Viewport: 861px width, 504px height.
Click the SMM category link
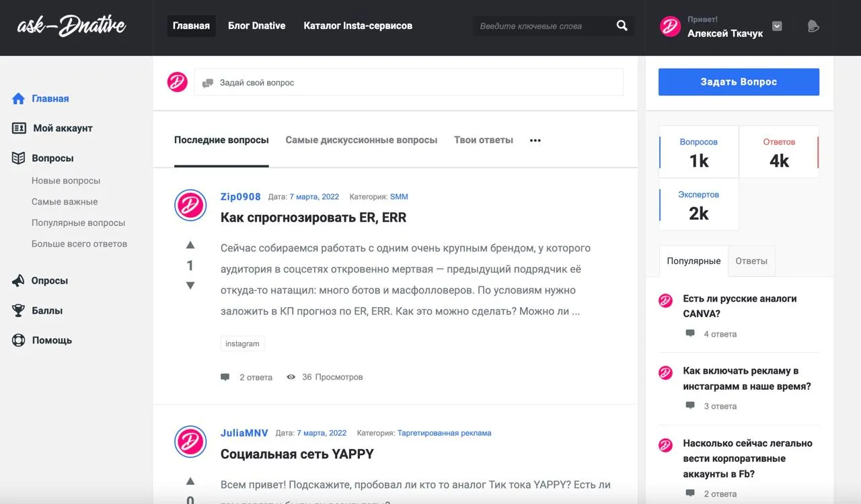[x=399, y=197]
